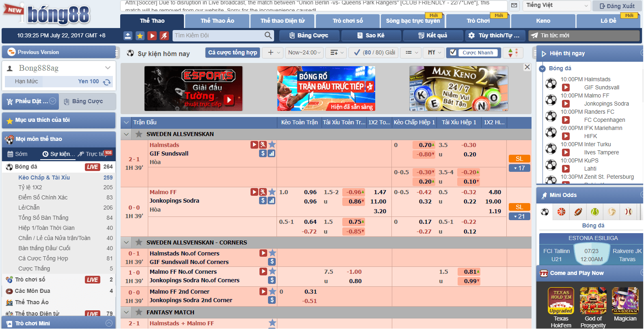Toggle the Cược Nhanh checkbox
644x329 pixels.
coord(453,52)
